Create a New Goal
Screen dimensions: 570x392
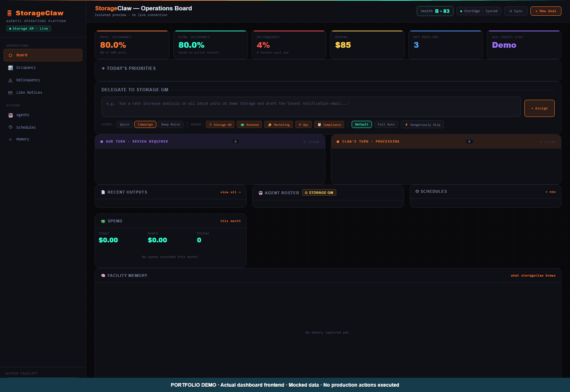pos(546,11)
